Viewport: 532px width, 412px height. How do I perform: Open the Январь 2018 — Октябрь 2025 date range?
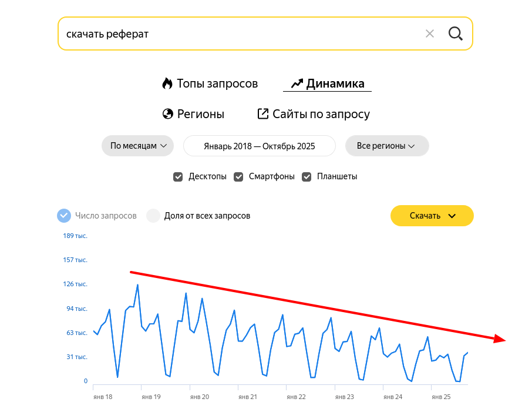(259, 146)
